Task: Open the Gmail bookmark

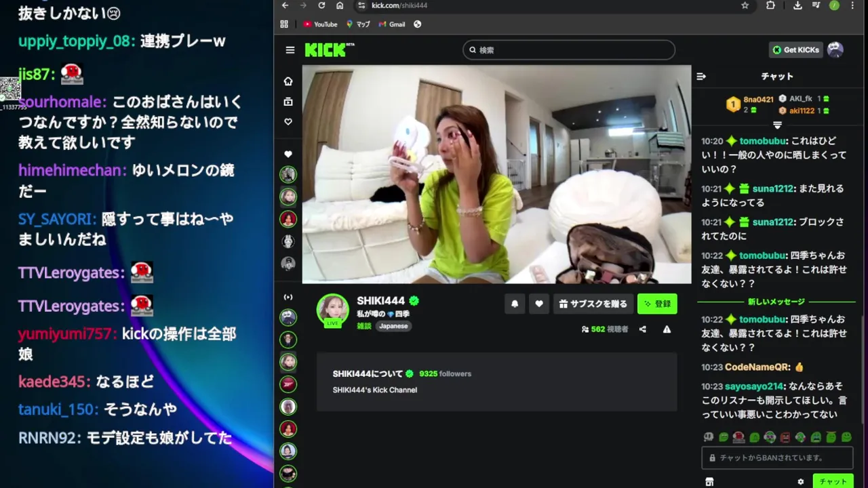Action: point(392,24)
